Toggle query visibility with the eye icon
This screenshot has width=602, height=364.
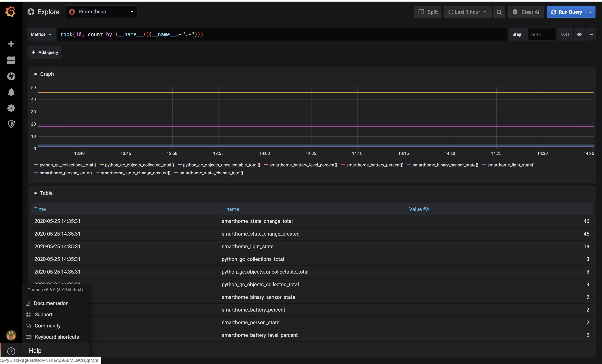click(580, 34)
